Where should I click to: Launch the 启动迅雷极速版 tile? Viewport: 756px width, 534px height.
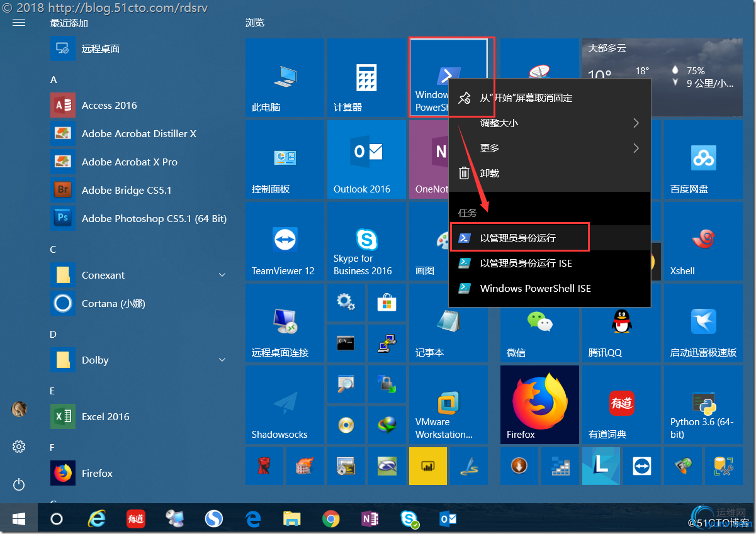[703, 323]
